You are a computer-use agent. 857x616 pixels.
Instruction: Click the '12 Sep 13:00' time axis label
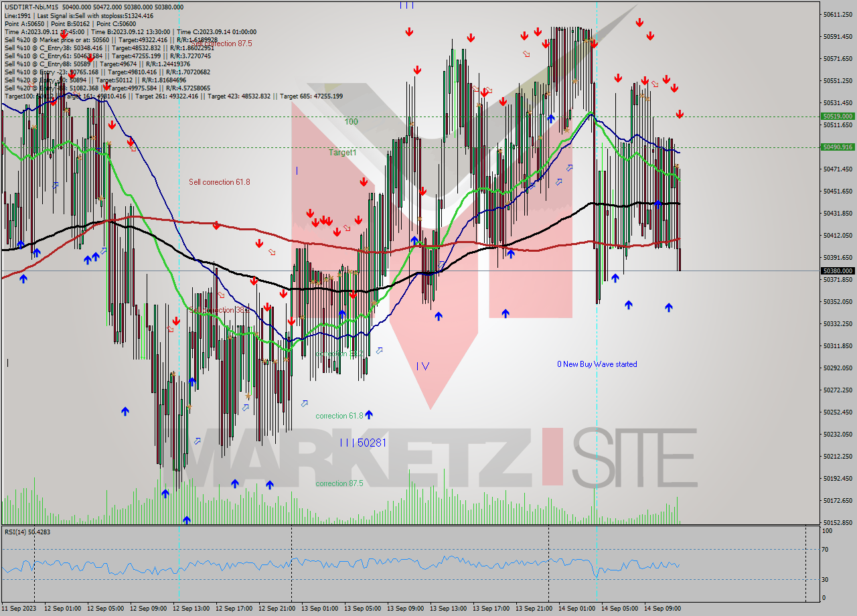point(191,609)
